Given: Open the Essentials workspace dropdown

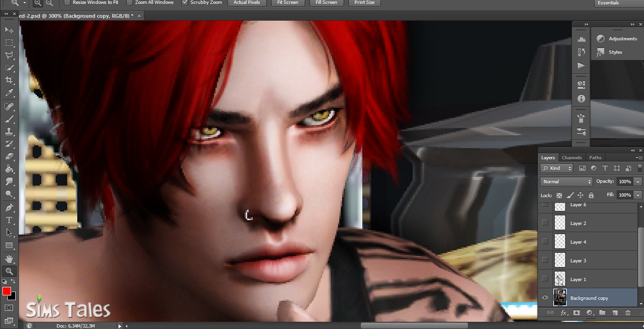Looking at the screenshot, I should (x=619, y=2).
